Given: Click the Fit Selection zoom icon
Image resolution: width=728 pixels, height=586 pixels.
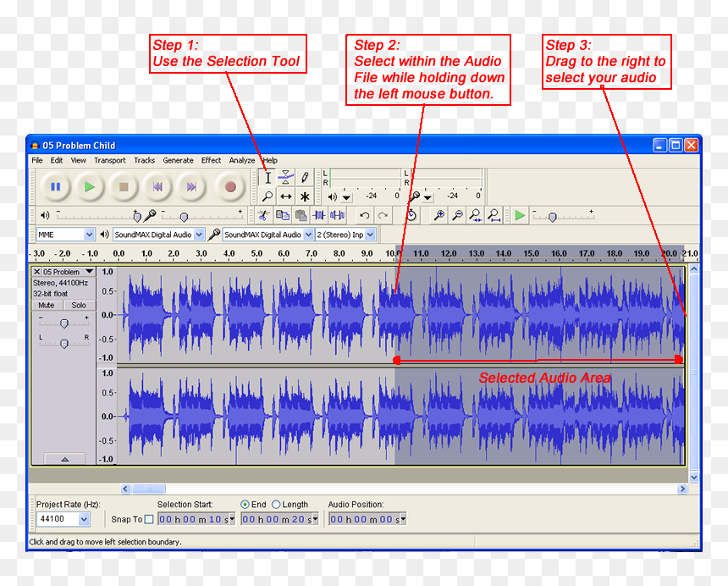Looking at the screenshot, I should click(x=476, y=215).
